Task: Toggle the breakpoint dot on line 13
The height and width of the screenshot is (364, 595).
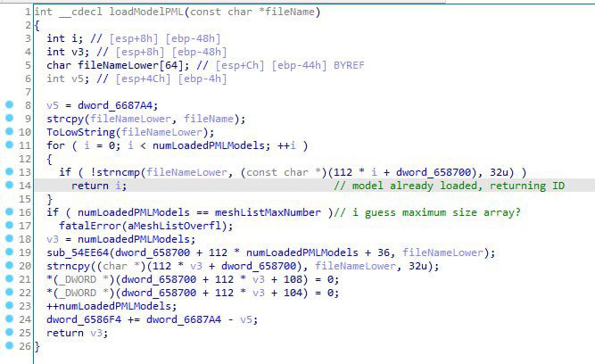Action: 10,171
